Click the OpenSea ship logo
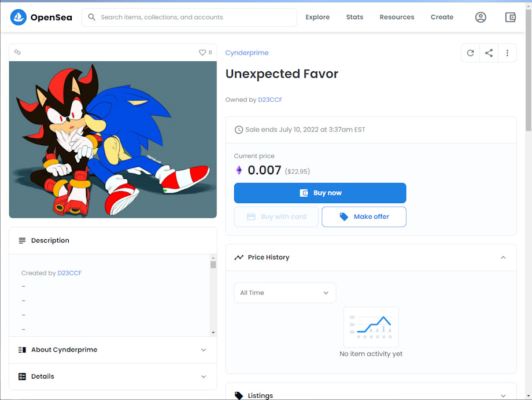 point(19,17)
